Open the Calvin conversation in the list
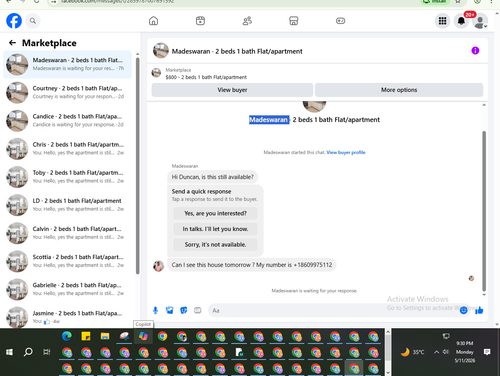 coord(67,233)
